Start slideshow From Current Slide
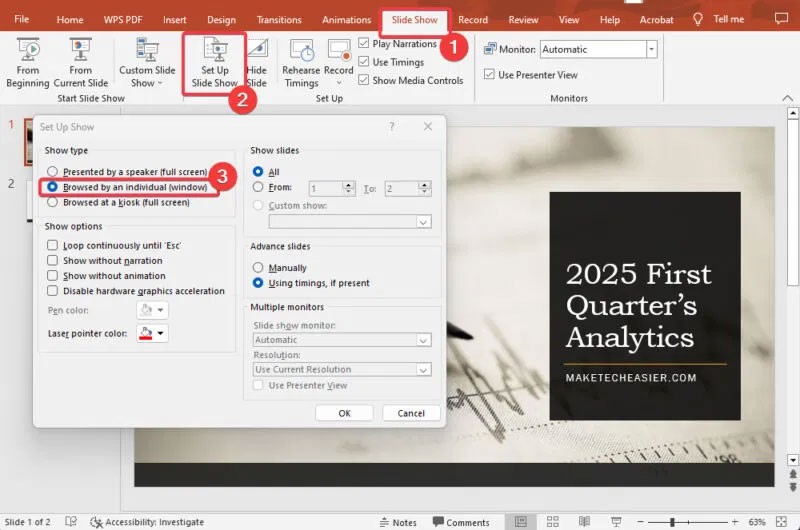800x530 pixels. [x=81, y=62]
